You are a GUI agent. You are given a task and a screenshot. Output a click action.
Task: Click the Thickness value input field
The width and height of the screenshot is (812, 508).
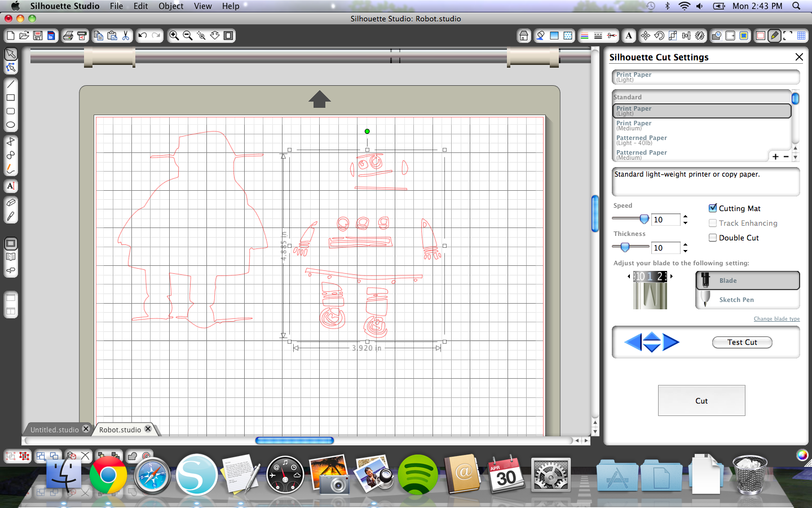(666, 248)
